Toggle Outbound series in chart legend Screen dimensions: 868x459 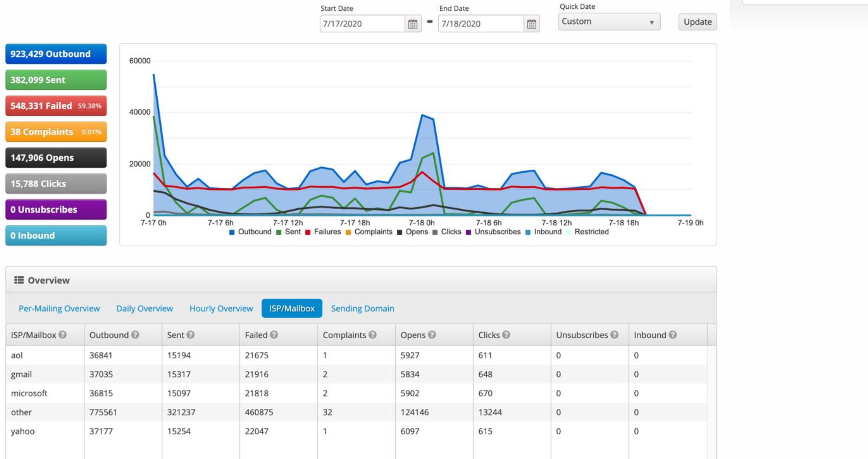pyautogui.click(x=250, y=232)
